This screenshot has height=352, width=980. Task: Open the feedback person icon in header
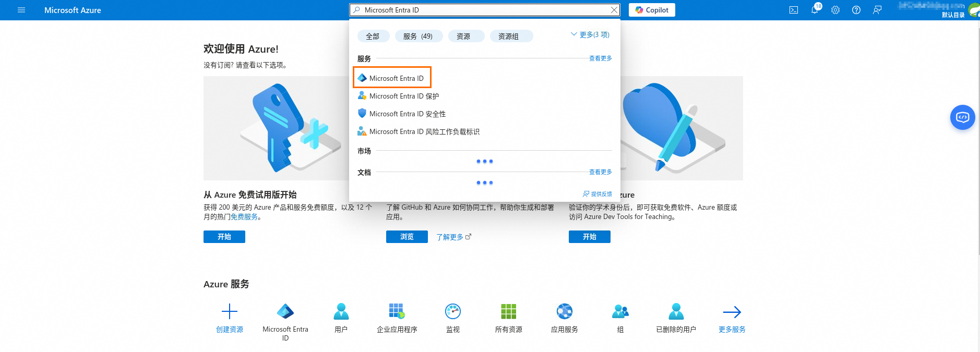pyautogui.click(x=877, y=10)
